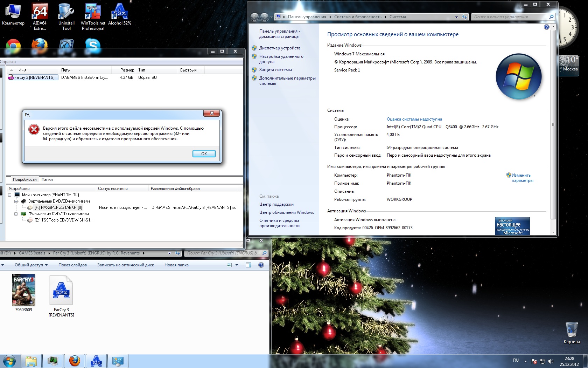Open Control Panel address history dropdown

point(456,17)
